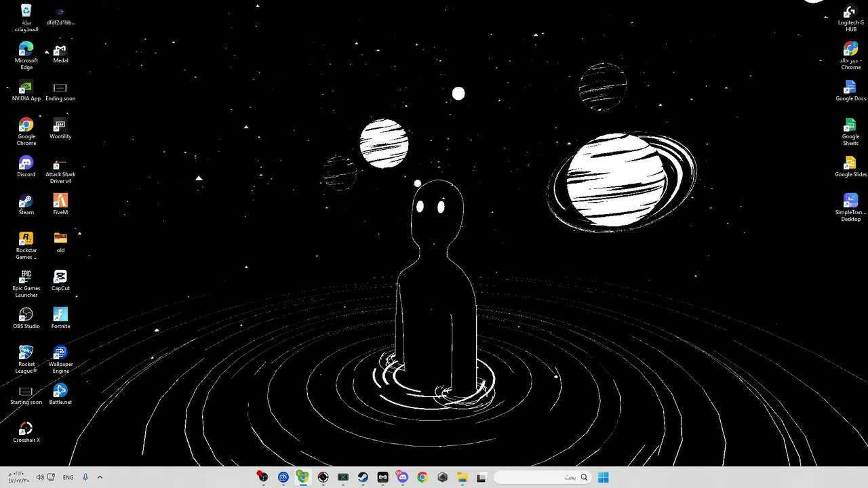Click the taskbar search box
Viewport: 868px width, 488px height.
point(542,477)
